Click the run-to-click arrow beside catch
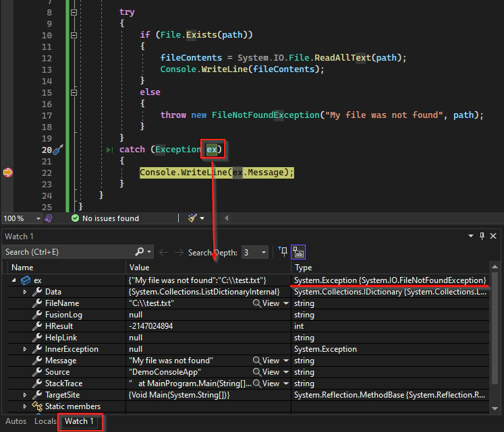Image resolution: width=504 pixels, height=432 pixels. click(110, 150)
